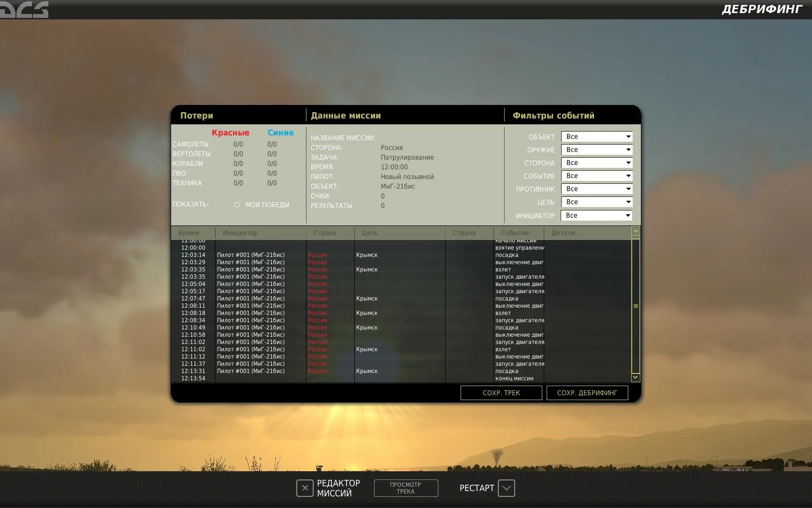The width and height of the screenshot is (812, 508).
Task: Expand the Событие filter dropdown
Action: (597, 176)
